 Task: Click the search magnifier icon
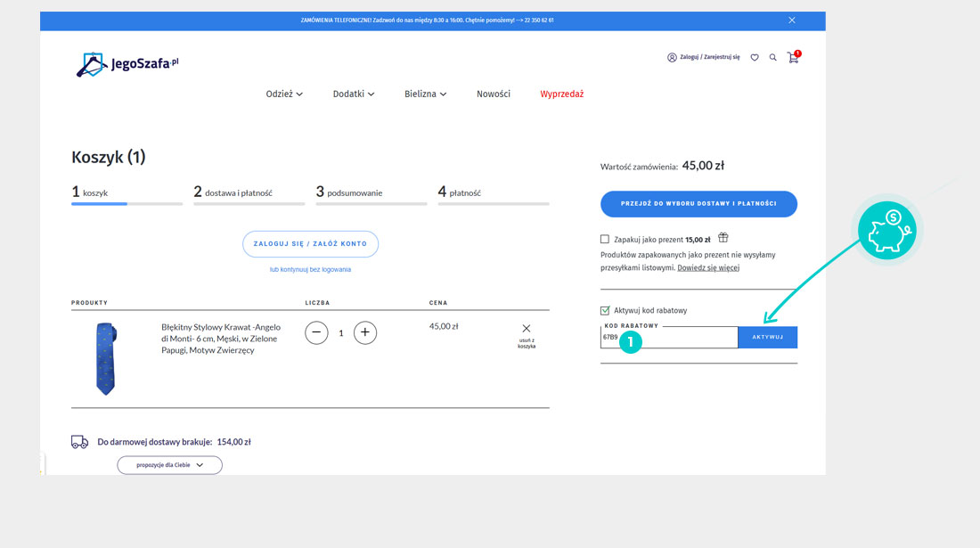pyautogui.click(x=773, y=57)
